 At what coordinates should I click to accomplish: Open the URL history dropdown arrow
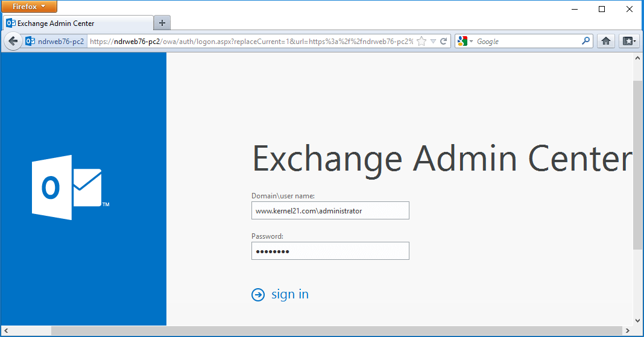[433, 42]
